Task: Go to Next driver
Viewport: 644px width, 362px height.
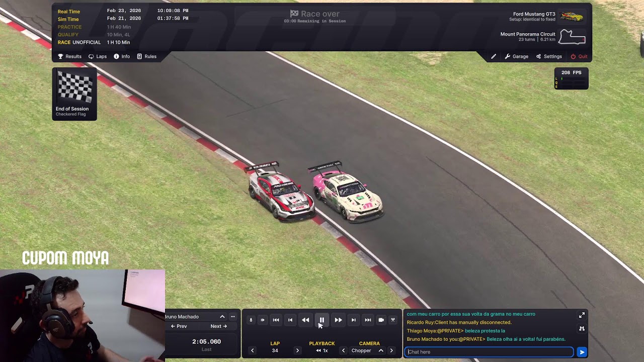Action: tap(219, 326)
